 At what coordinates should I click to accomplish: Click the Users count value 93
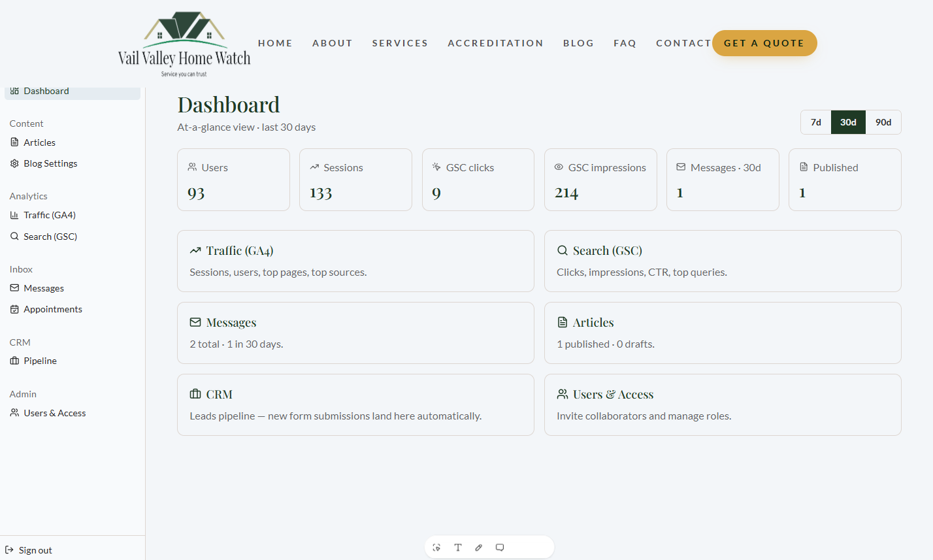tap(196, 193)
